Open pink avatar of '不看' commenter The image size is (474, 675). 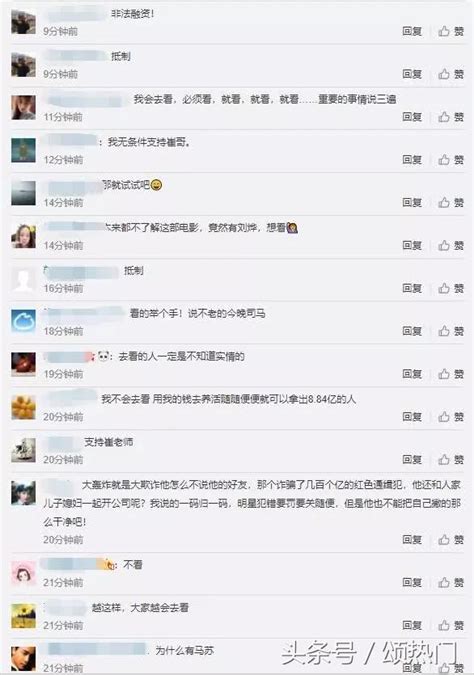23,573
